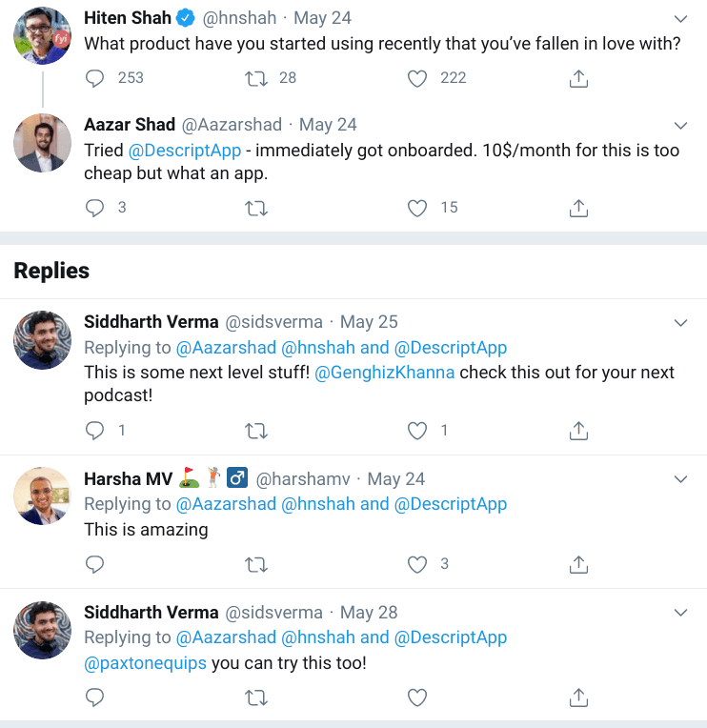Open reply to Aazar Shad's tweet
The width and height of the screenshot is (707, 728).
pyautogui.click(x=94, y=208)
